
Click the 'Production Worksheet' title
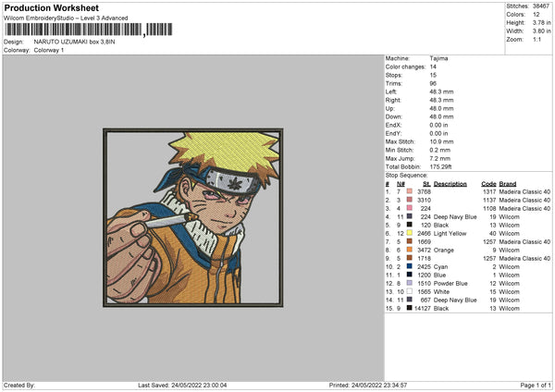[x=51, y=7]
